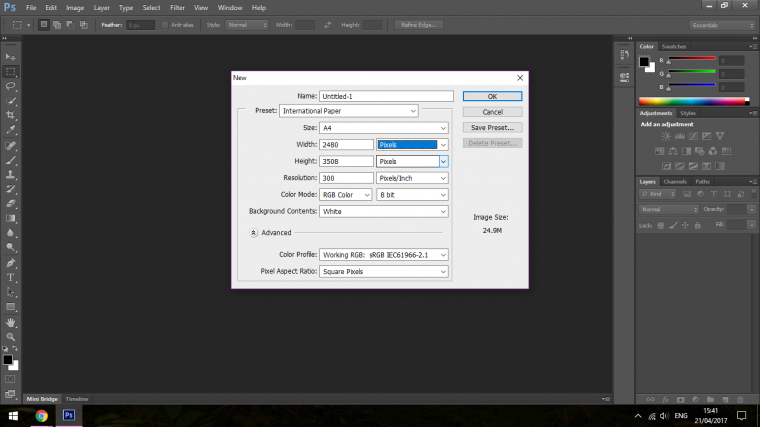Switch to the Timeline tab
Viewport: 760px width, 427px height.
(x=77, y=399)
